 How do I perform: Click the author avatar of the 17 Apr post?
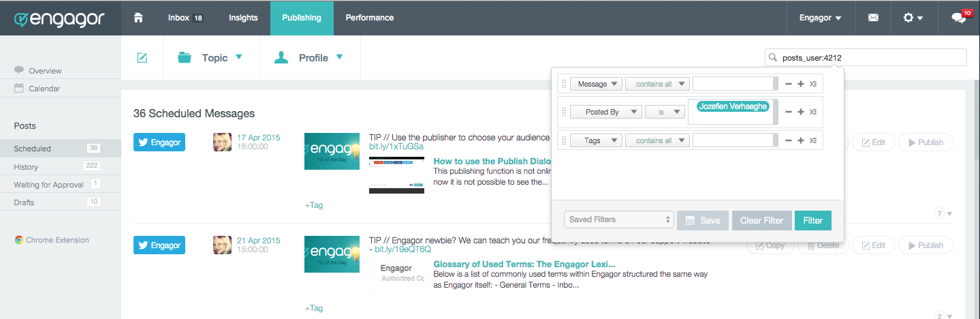(223, 142)
